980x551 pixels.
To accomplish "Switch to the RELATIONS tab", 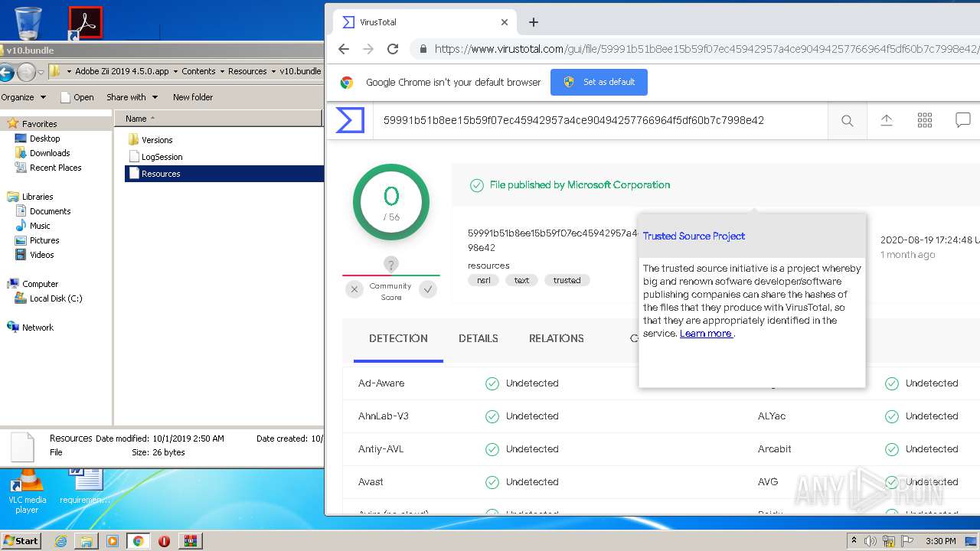I will [x=557, y=338].
